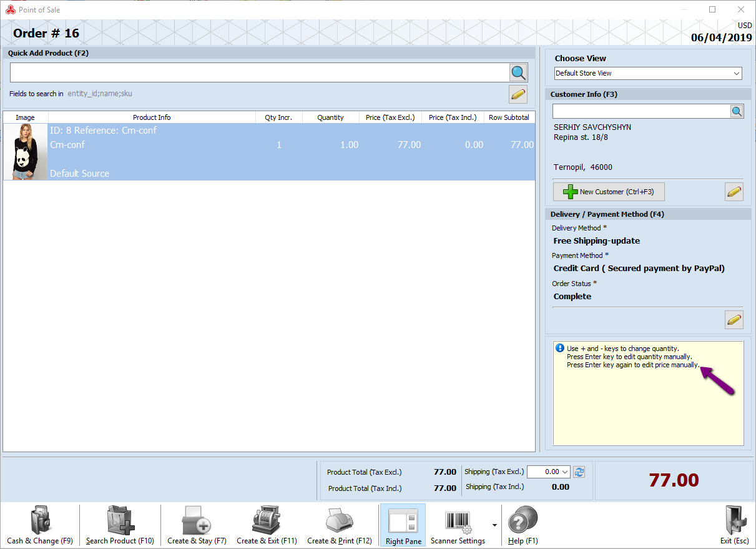Click the New Customer button
The width and height of the screenshot is (756, 549).
click(x=609, y=192)
